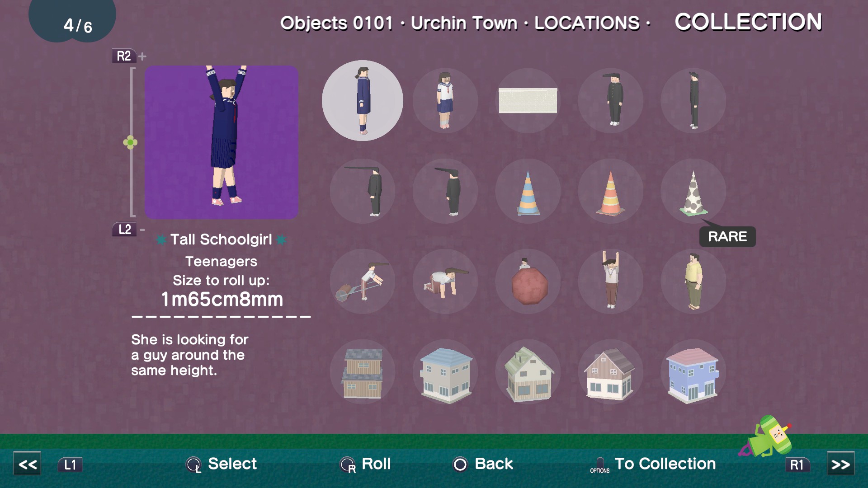Screen dimensions: 868x488
Task: Click the L2 zoom out button
Action: [124, 229]
